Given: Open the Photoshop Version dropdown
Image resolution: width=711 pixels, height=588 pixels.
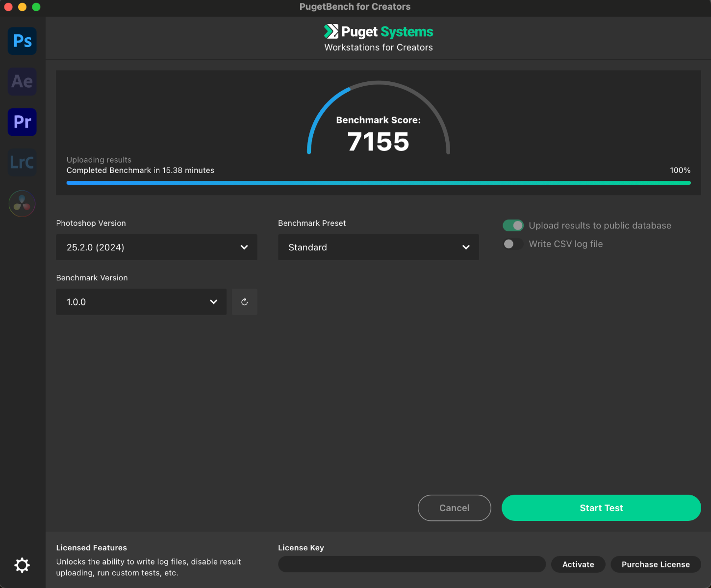Looking at the screenshot, I should 157,247.
